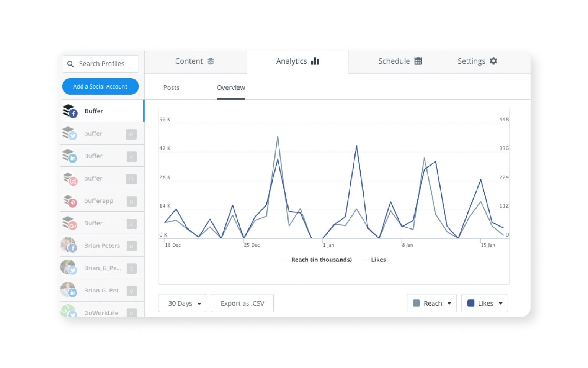Select the GoWorkLife profile row
Image resolution: width=588 pixels, height=368 pixels.
102,310
